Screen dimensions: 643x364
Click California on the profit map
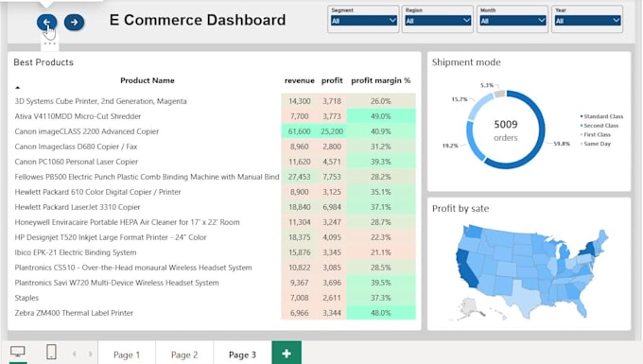pos(467,269)
